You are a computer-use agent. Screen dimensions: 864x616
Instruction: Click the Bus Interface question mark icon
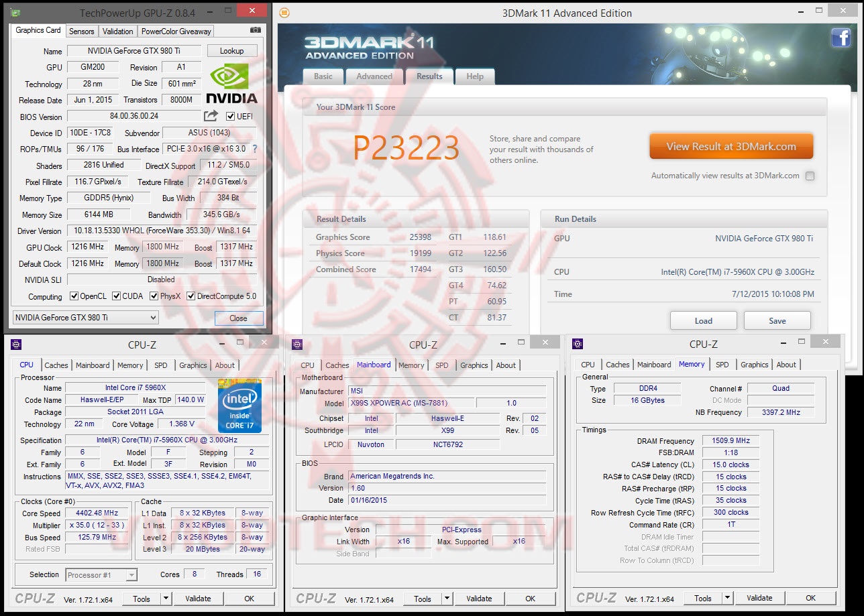coord(254,149)
